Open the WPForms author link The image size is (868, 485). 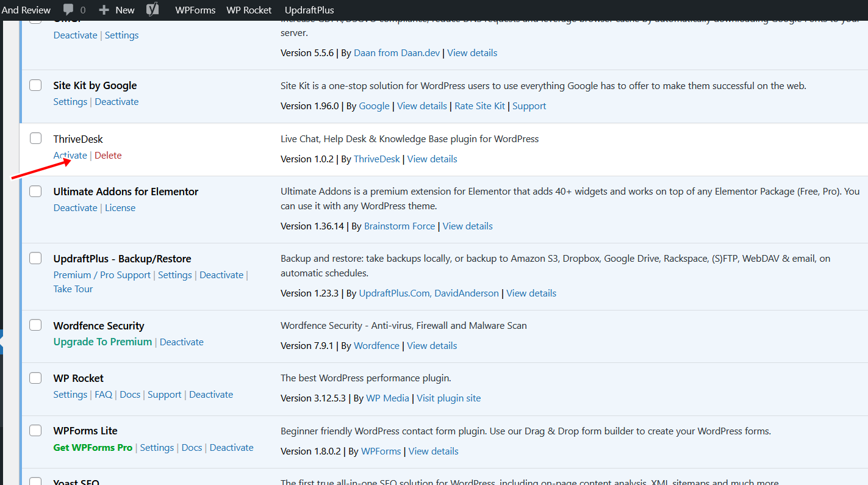pyautogui.click(x=381, y=451)
